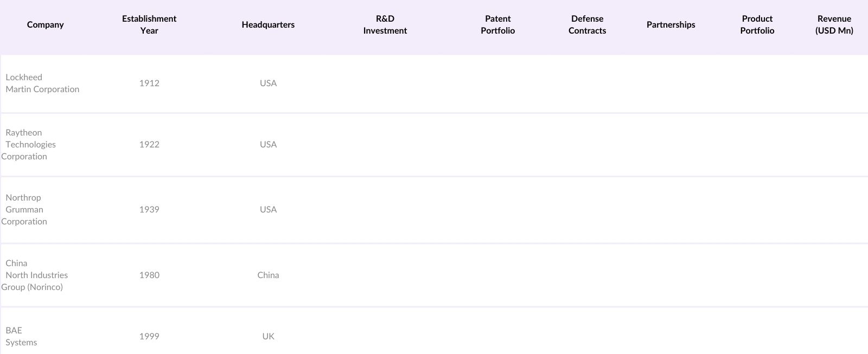The height and width of the screenshot is (354, 868).
Task: Select the Product Portfolio column header
Action: (x=757, y=25)
